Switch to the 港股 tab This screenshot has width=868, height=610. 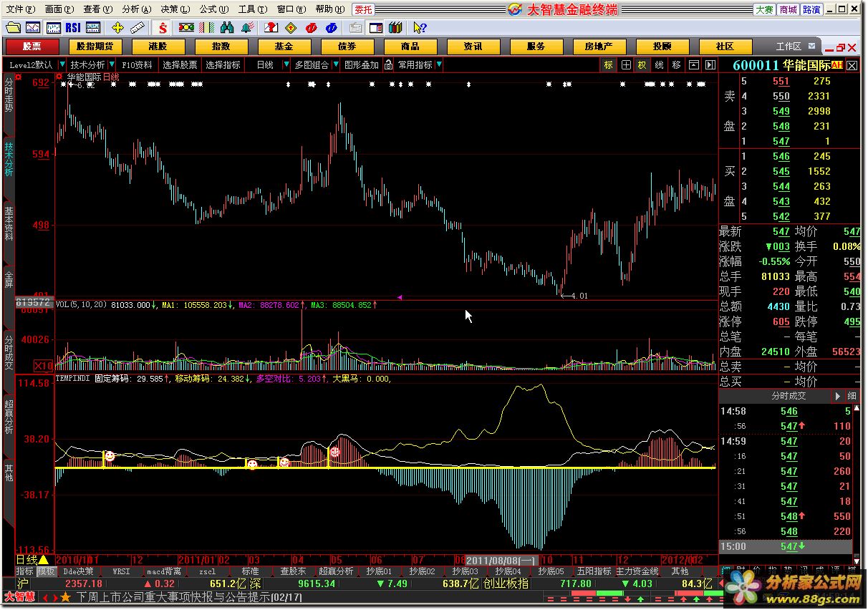coord(158,47)
